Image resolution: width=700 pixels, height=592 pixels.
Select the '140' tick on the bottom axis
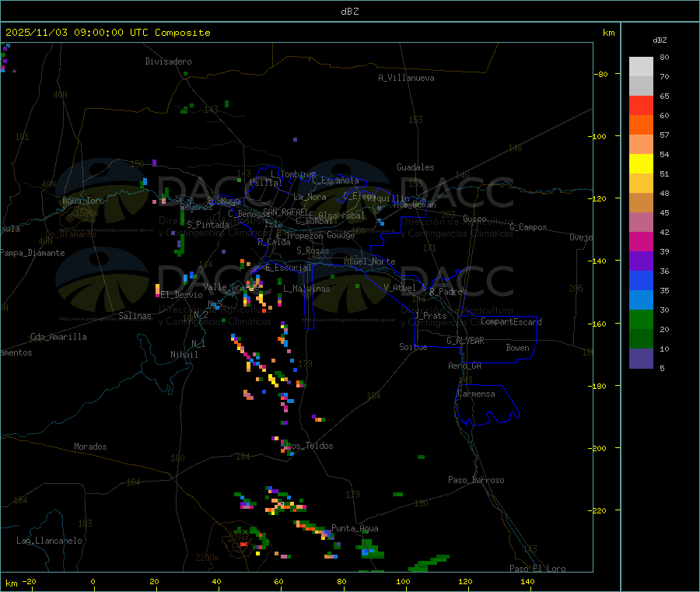[x=527, y=581]
